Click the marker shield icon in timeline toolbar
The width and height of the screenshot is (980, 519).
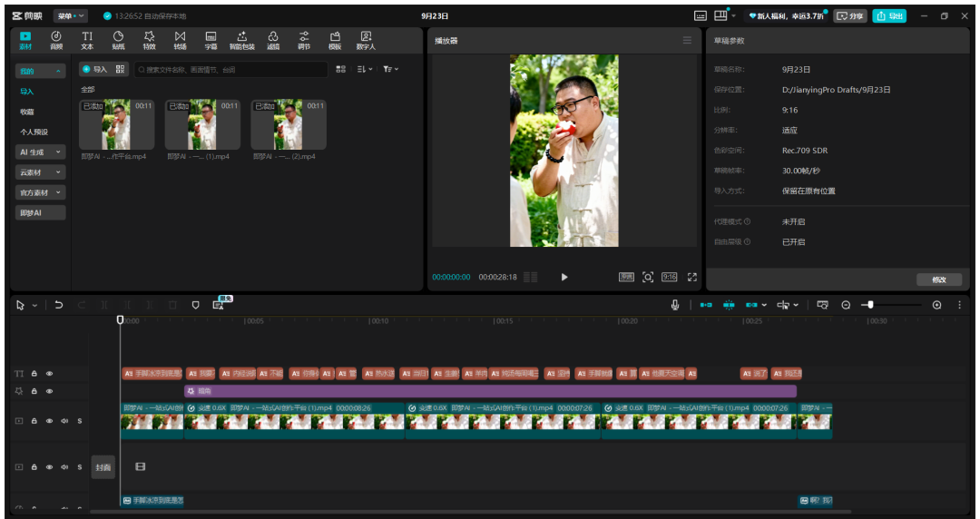point(195,305)
